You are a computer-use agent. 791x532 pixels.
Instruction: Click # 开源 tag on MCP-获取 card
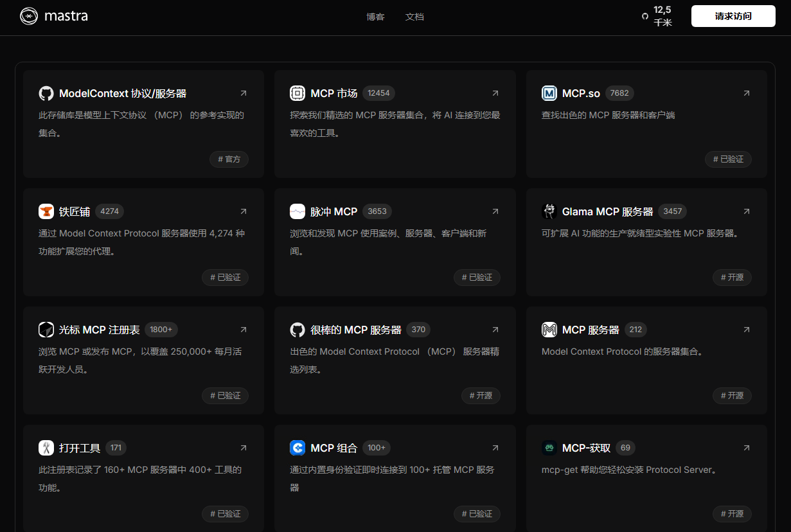click(x=732, y=514)
